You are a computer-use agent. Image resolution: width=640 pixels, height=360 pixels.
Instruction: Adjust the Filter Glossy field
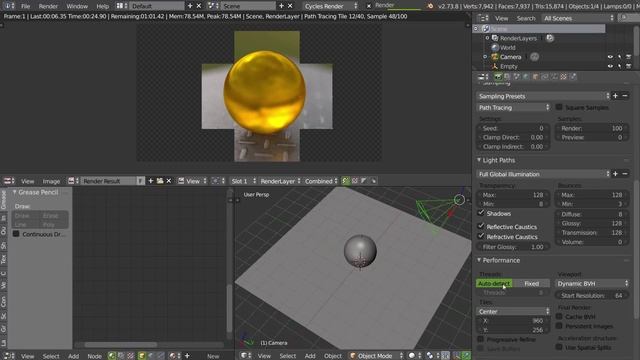coord(513,247)
